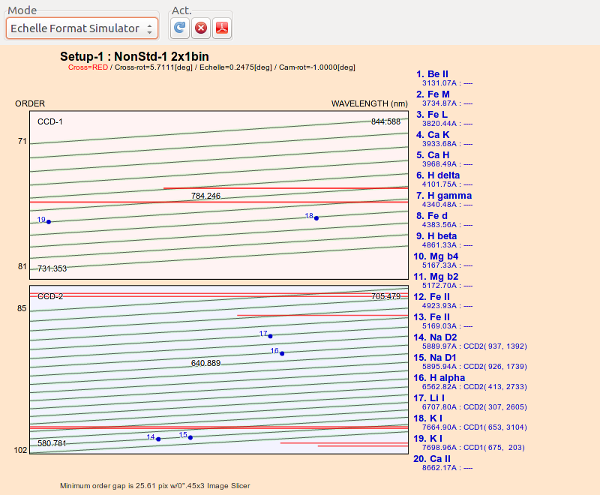This screenshot has width=600, height=495.
Task: Click the 'WAVELENGTH (nm)' axis header
Action: [370, 104]
